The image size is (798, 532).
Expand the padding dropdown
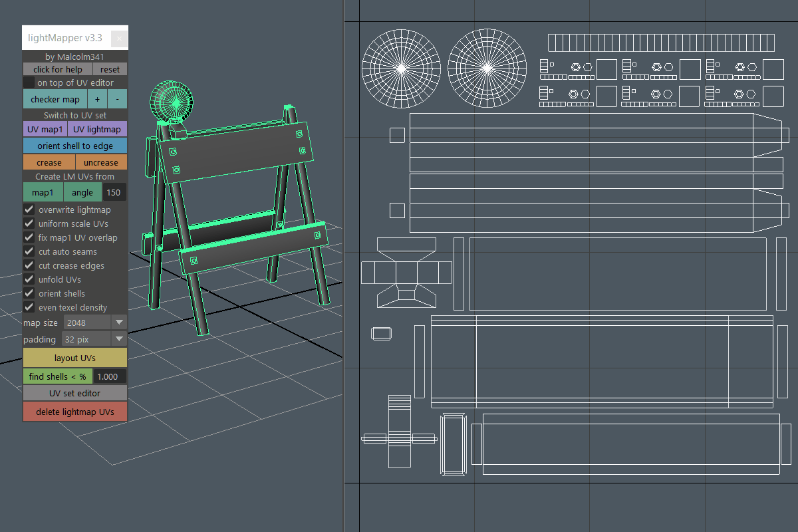[94, 339]
